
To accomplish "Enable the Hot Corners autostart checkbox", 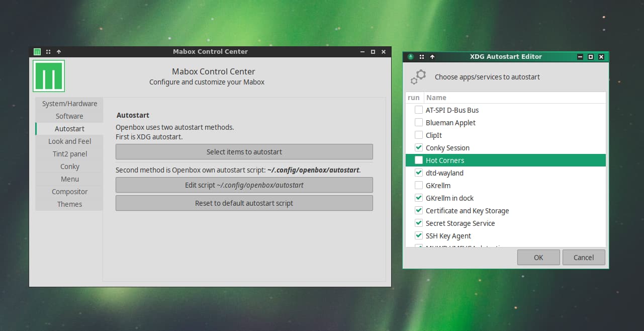I will coord(418,160).
